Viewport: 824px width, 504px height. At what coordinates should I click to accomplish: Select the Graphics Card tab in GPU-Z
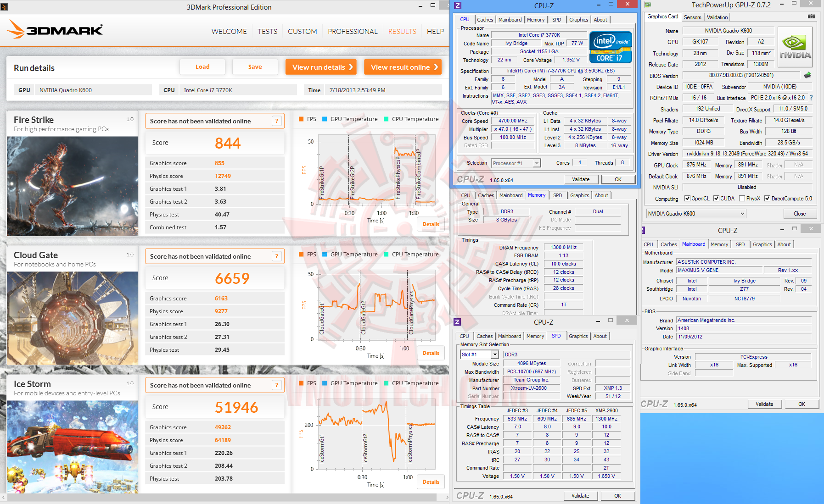pyautogui.click(x=662, y=17)
